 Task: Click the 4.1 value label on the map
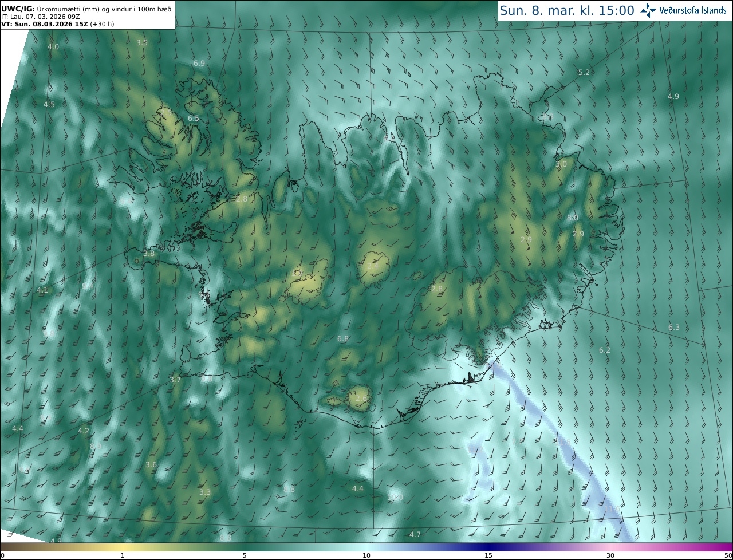point(42,290)
